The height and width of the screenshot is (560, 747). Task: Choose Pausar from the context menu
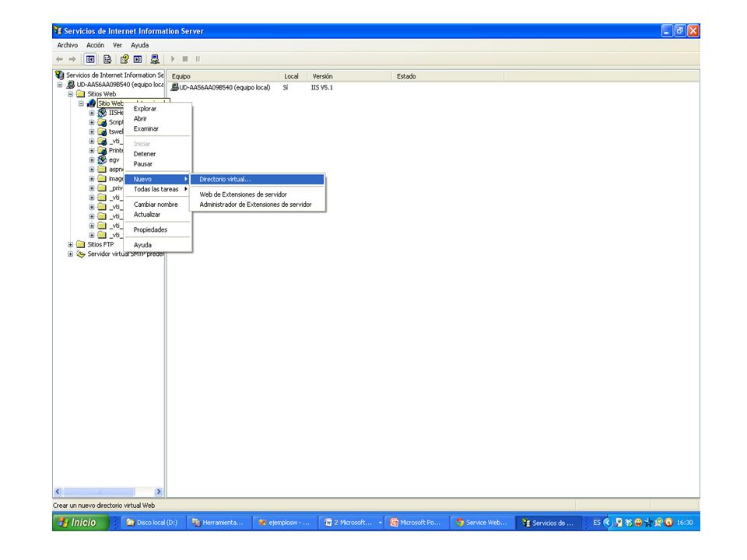tap(158, 164)
